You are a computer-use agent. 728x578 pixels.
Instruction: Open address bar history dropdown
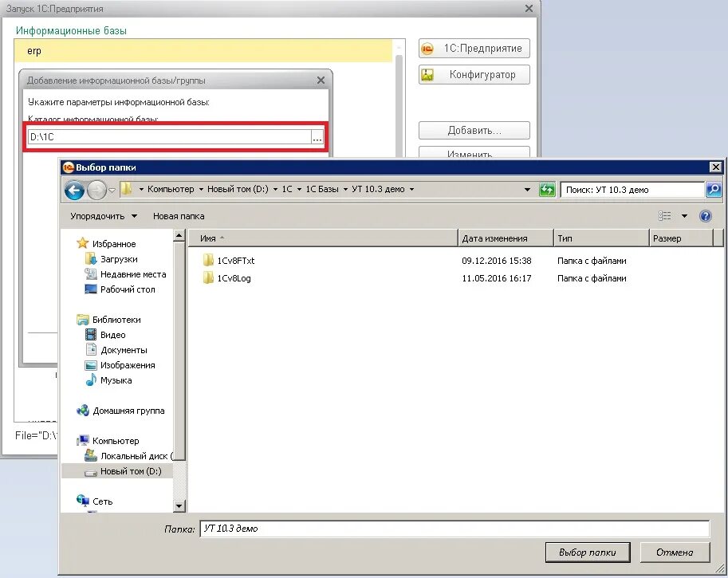pyautogui.click(x=527, y=190)
